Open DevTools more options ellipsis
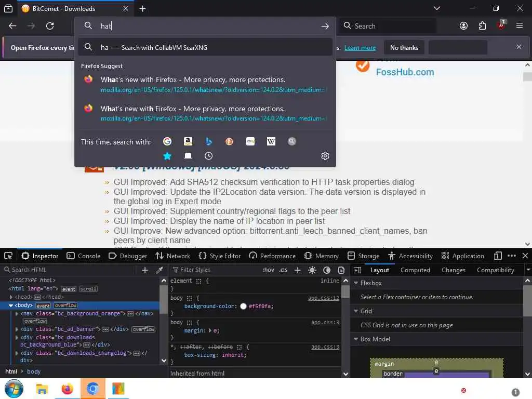This screenshot has height=399, width=532. (512, 256)
